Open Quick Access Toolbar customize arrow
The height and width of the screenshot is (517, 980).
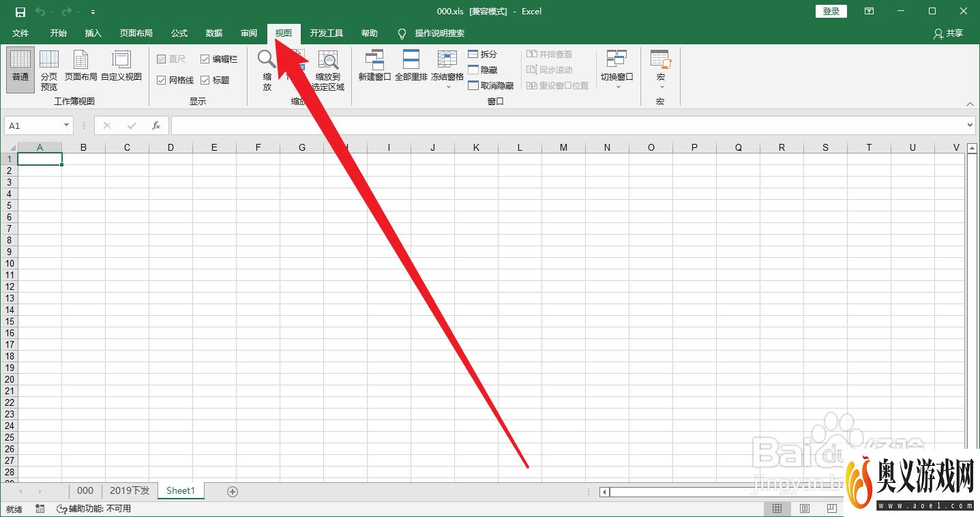[x=93, y=12]
